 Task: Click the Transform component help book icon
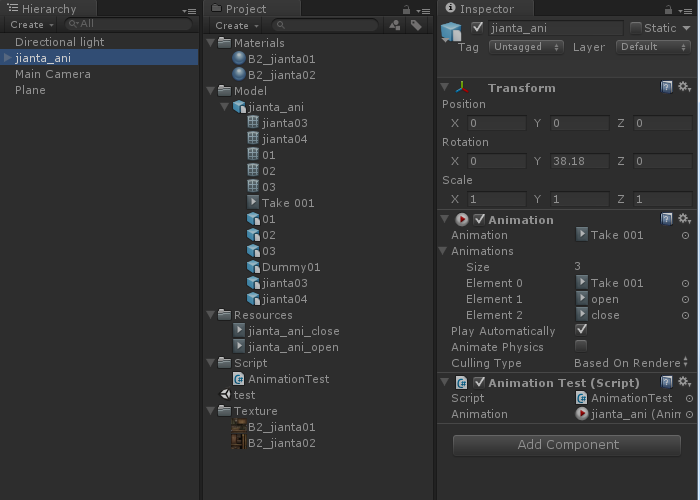(x=667, y=88)
